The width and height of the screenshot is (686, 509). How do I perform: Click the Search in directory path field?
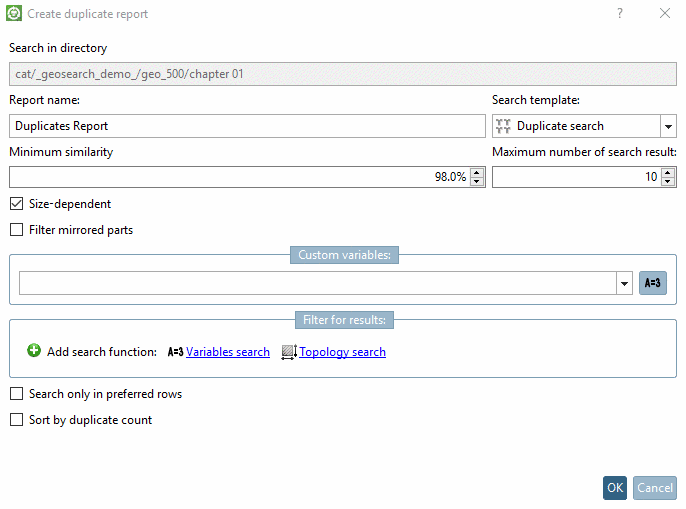pos(343,74)
